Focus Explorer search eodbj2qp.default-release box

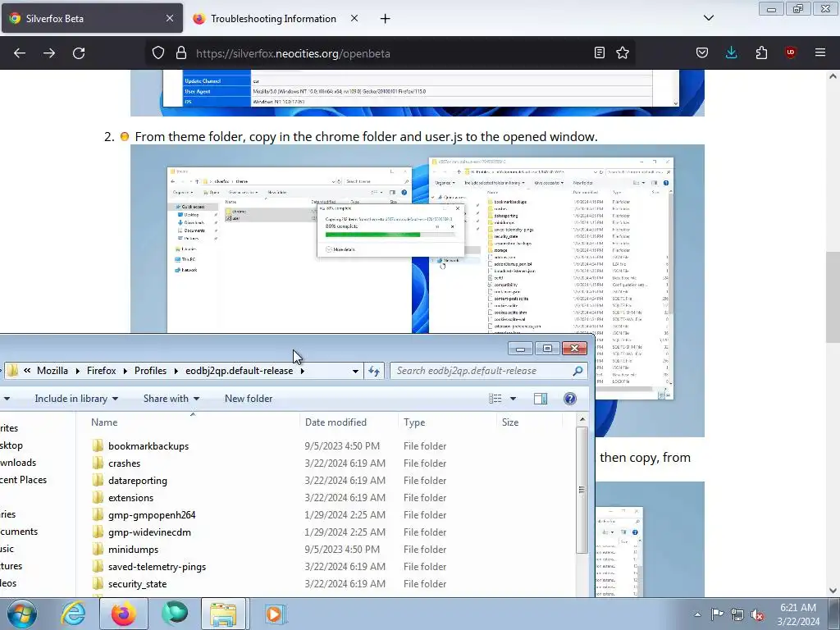(489, 371)
